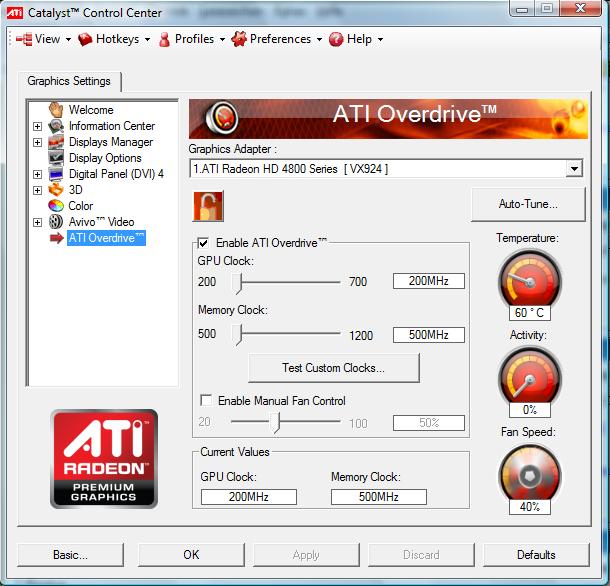Open the Graphics Adapter dropdown

[574, 169]
